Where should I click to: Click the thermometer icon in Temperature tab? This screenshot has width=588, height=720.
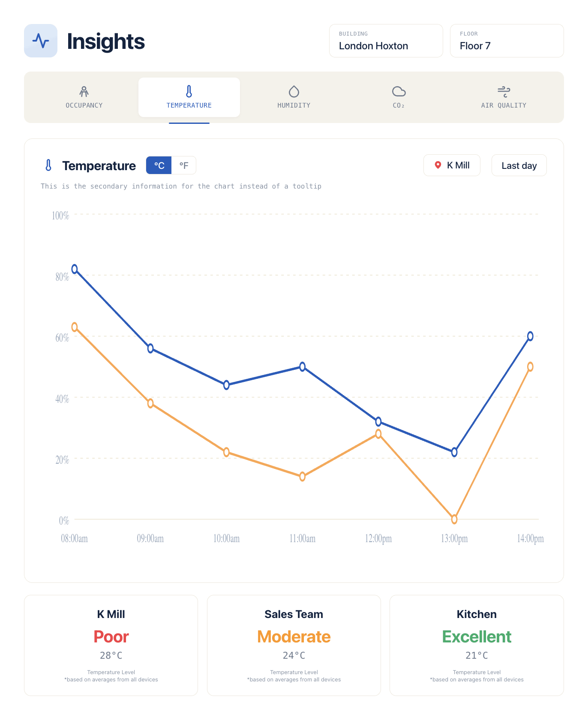[x=189, y=91]
